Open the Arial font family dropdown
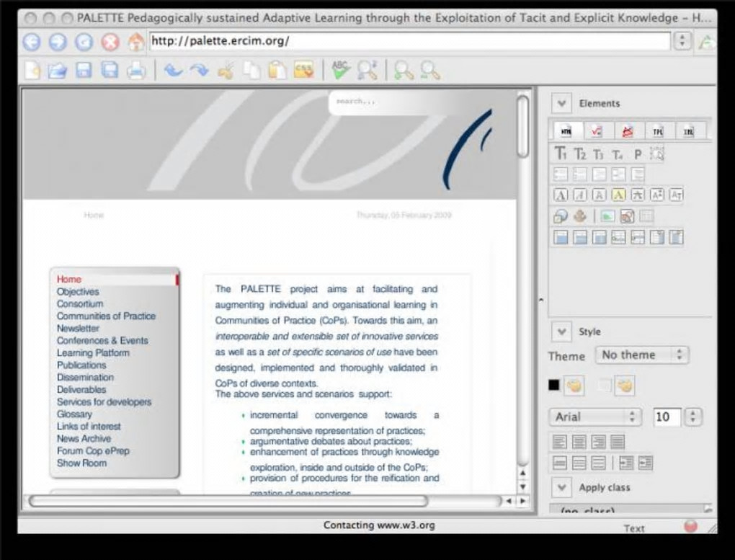Image resolution: width=735 pixels, height=560 pixels. tap(594, 417)
